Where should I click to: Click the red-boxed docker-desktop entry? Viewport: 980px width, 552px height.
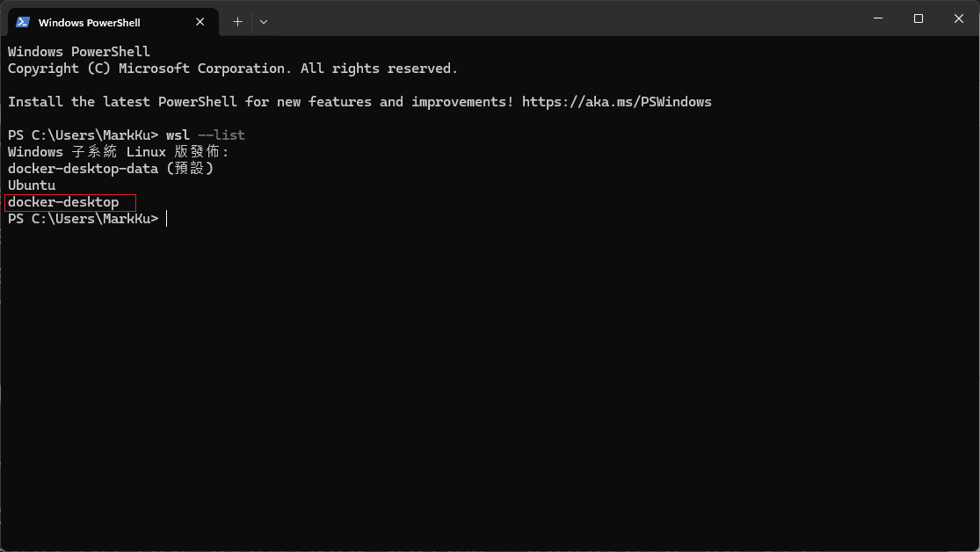pos(63,203)
